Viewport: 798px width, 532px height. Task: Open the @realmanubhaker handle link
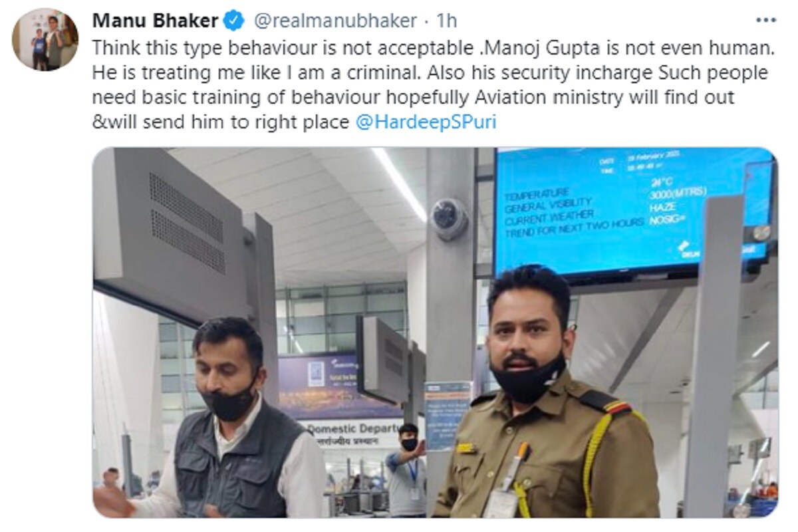click(x=334, y=21)
